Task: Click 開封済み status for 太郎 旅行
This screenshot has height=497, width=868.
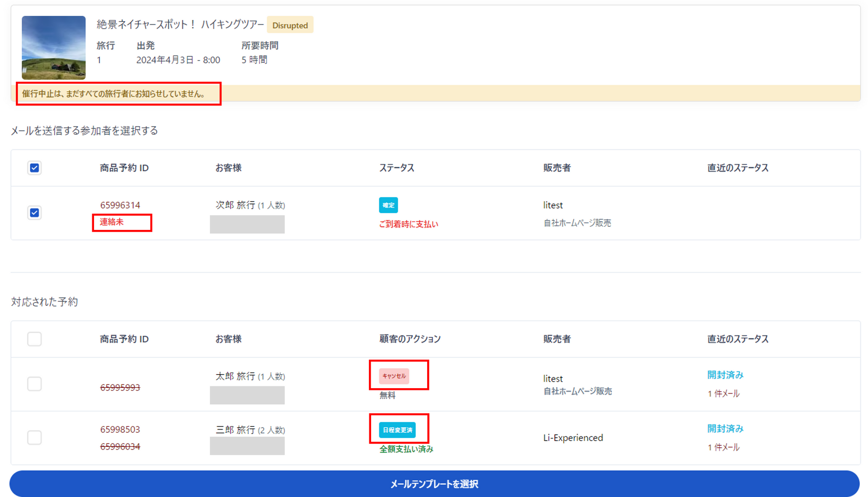Action: pos(725,375)
